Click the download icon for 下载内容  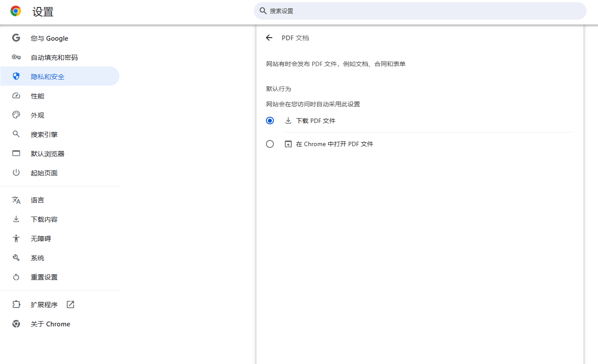pos(16,219)
